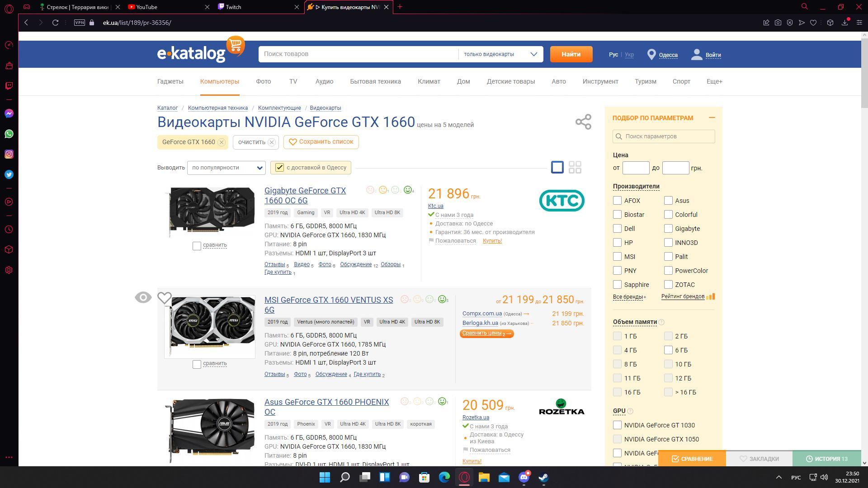Click 'Сравнить цены' for the MSI card

(486, 333)
